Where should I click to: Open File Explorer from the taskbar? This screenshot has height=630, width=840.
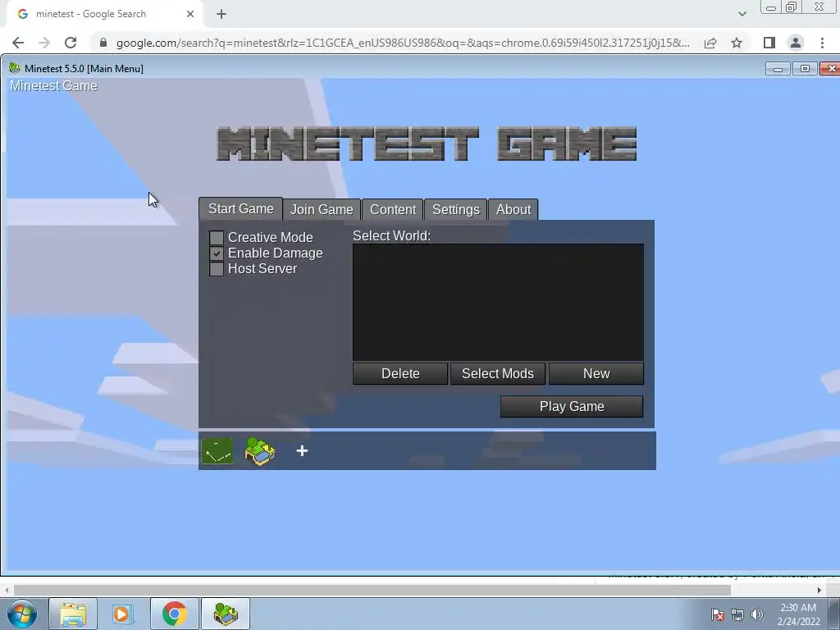73,614
